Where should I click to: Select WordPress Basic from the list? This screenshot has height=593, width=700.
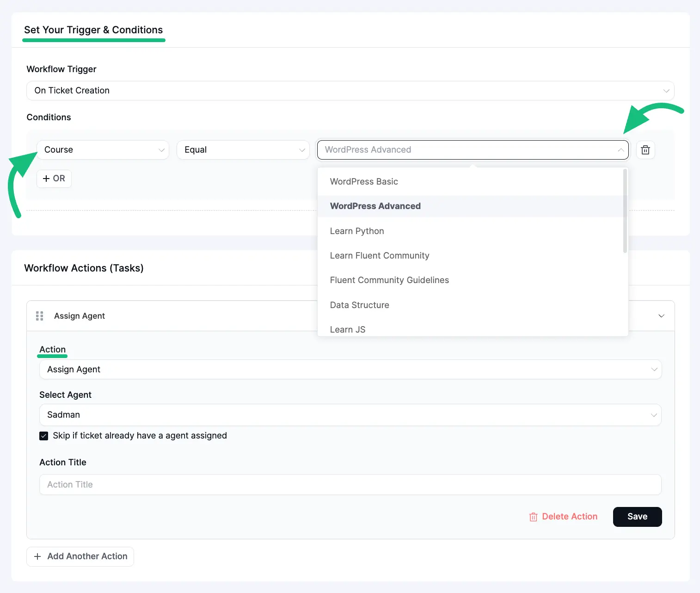pos(364,182)
